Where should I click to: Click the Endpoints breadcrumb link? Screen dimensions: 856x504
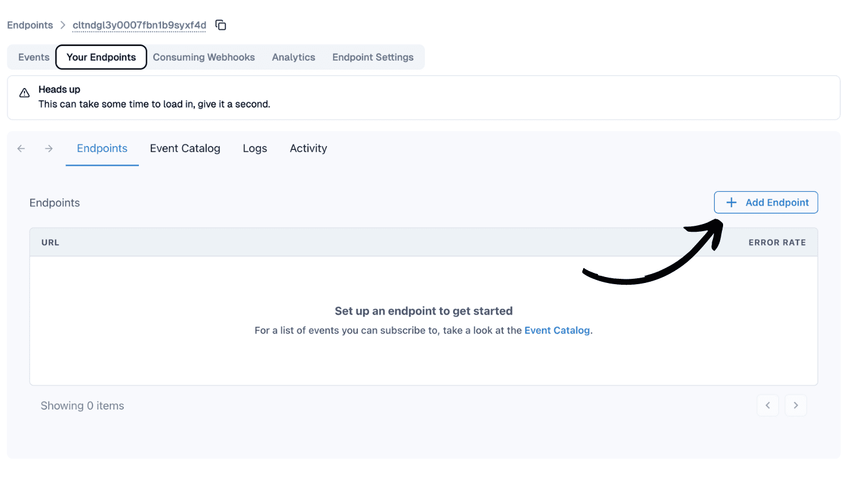30,25
